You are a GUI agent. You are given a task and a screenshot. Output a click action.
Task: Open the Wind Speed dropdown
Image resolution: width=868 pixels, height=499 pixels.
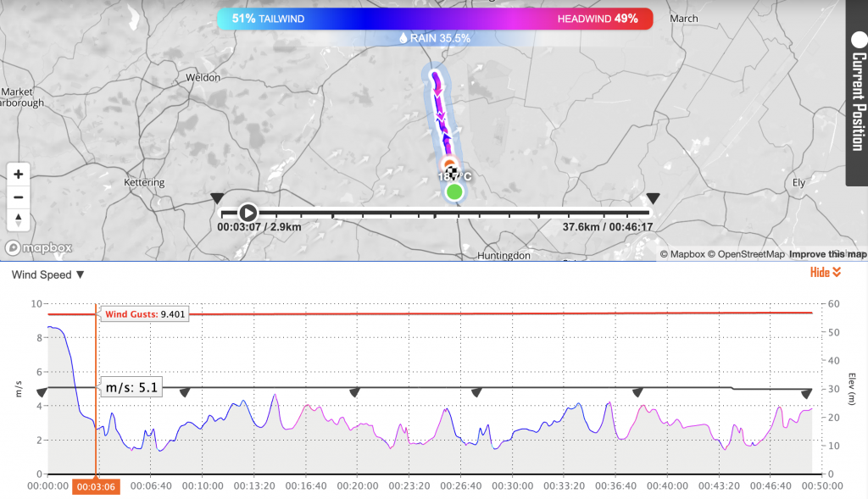(48, 274)
